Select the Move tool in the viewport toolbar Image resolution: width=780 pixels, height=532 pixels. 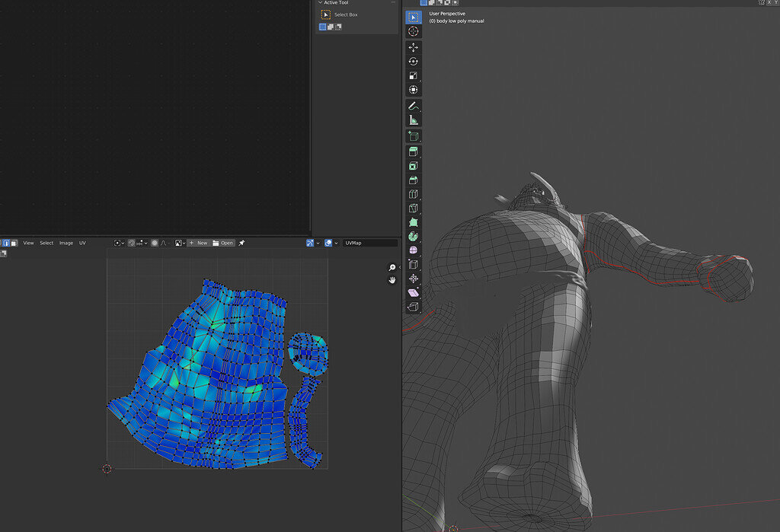414,47
